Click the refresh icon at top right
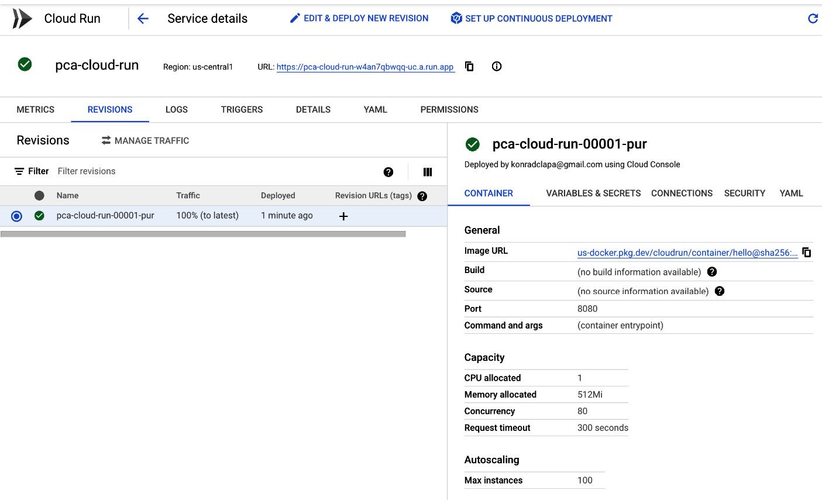Screen dimensions: 822x504 (x=813, y=19)
